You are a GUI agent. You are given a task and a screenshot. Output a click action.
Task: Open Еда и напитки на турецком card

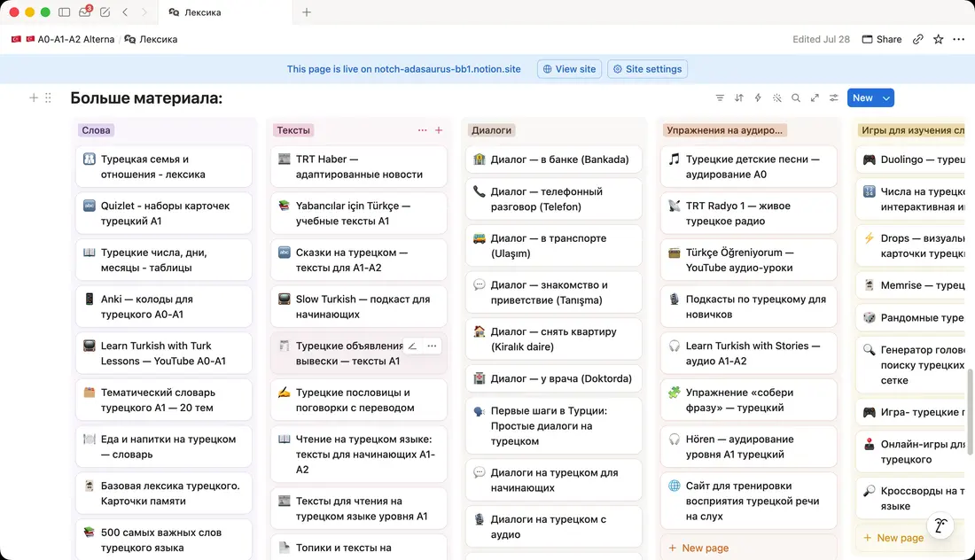point(164,447)
